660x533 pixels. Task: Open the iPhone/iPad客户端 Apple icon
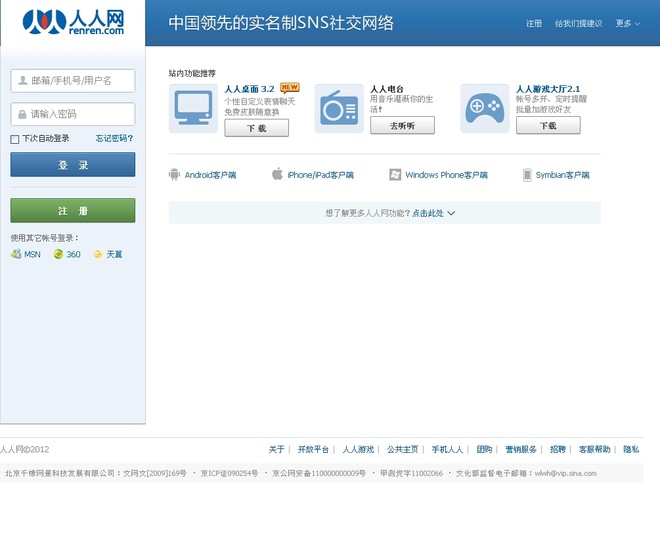(x=277, y=175)
